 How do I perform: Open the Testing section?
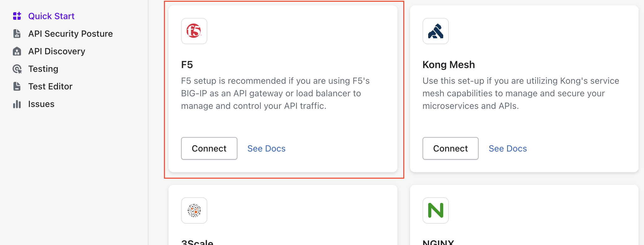coord(43,69)
